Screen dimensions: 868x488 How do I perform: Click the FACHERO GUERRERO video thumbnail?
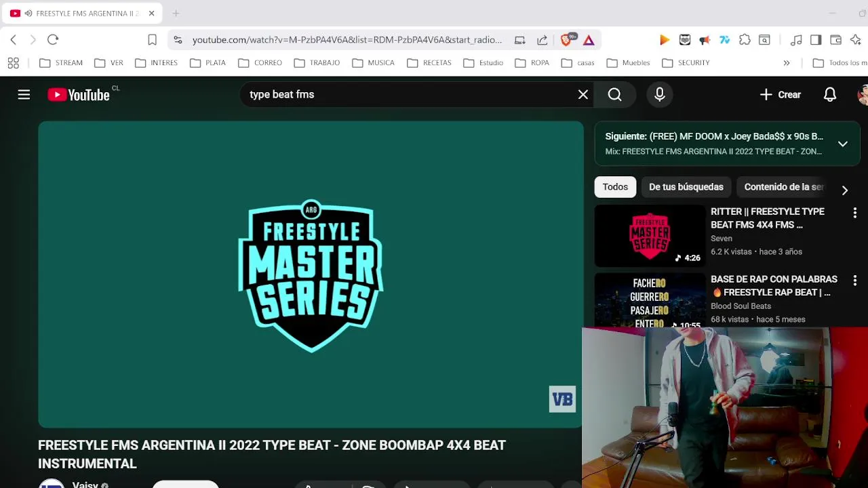tap(650, 300)
